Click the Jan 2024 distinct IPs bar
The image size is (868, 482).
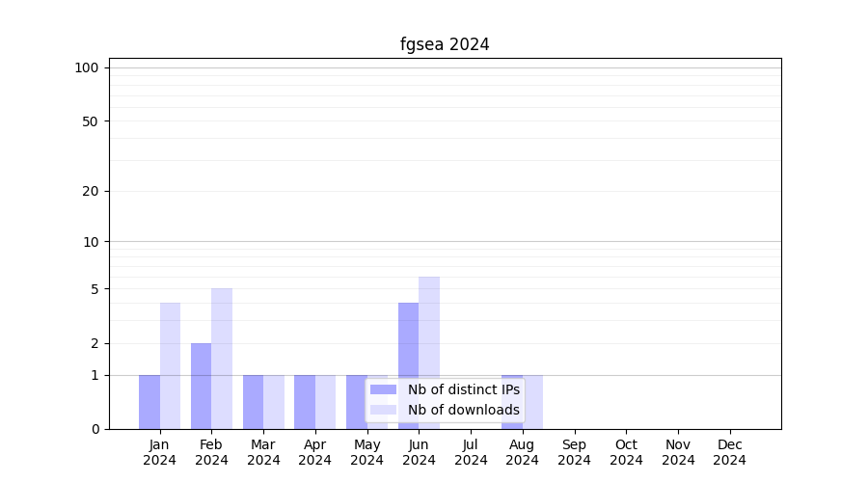click(149, 402)
